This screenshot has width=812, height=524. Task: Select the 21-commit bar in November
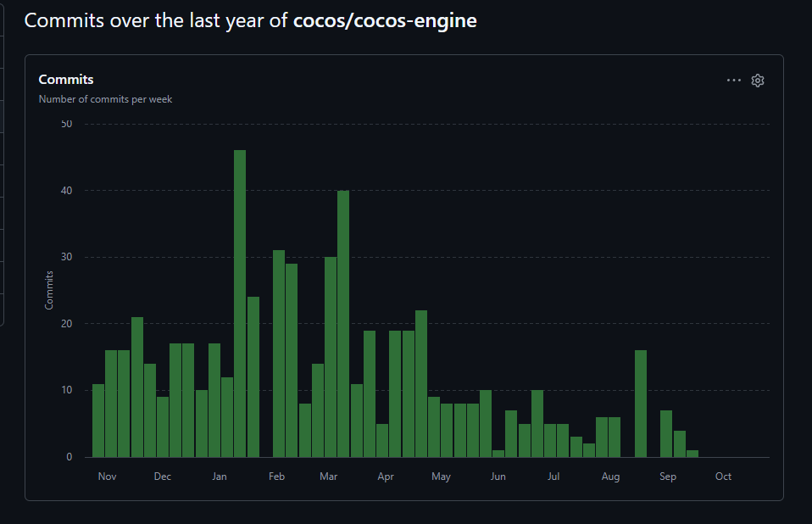tap(137, 387)
